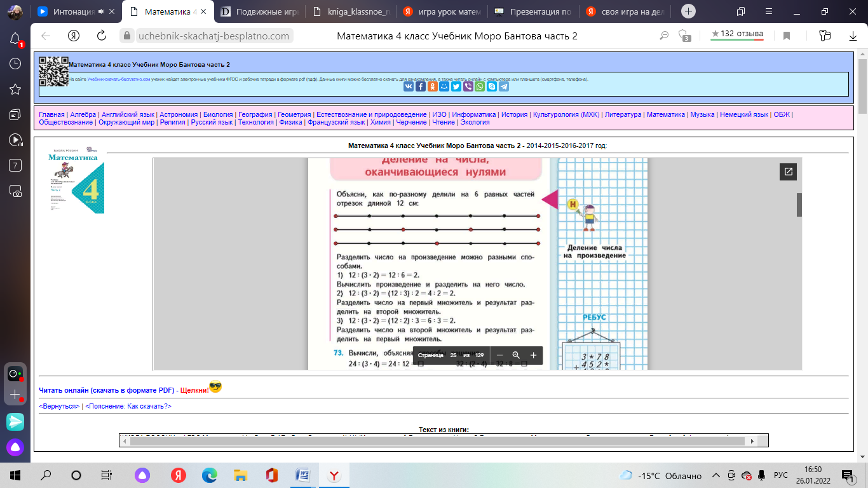Open browser downloads arrow icon

pos(853,36)
